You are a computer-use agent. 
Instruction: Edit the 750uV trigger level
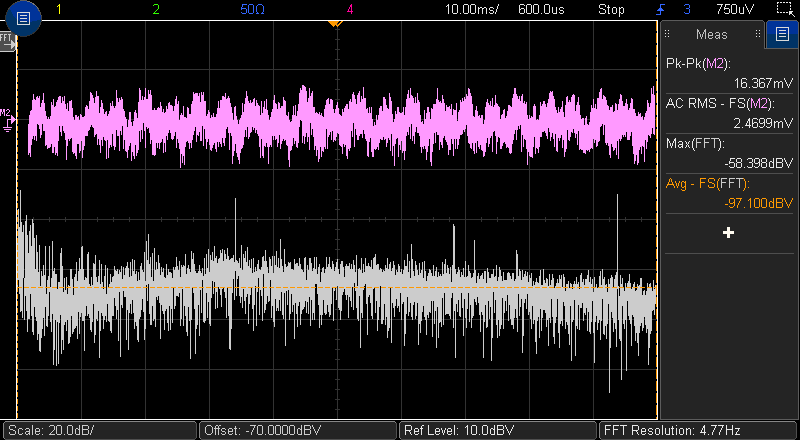[x=735, y=9]
